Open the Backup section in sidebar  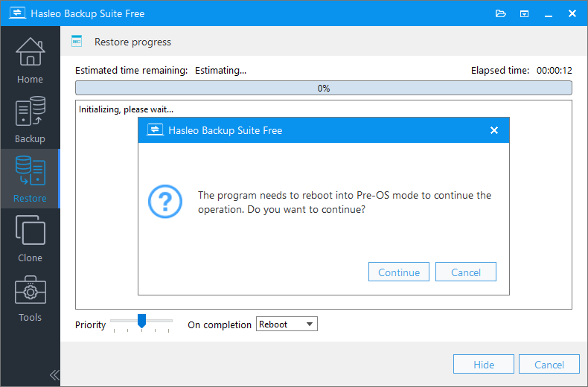click(30, 119)
